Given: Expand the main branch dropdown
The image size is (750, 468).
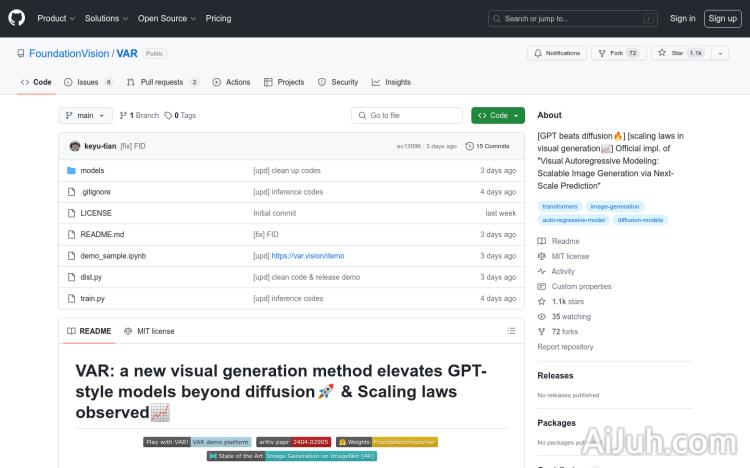Looking at the screenshot, I should pos(83,115).
